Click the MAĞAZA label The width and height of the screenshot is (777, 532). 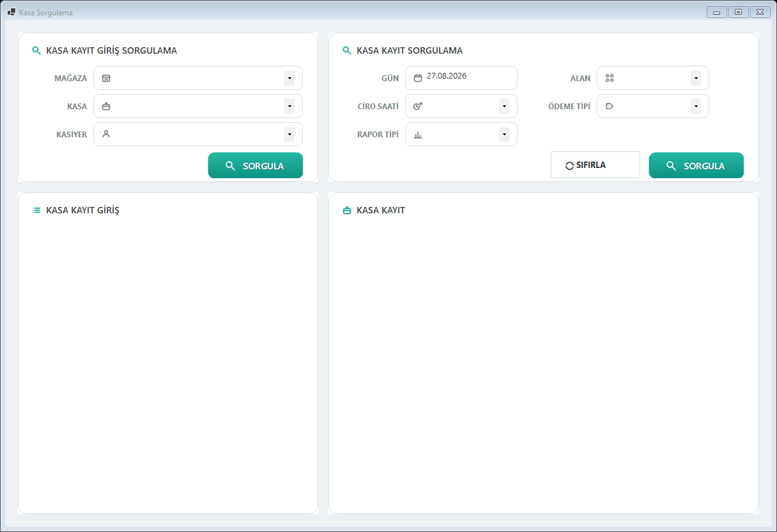pyautogui.click(x=71, y=78)
